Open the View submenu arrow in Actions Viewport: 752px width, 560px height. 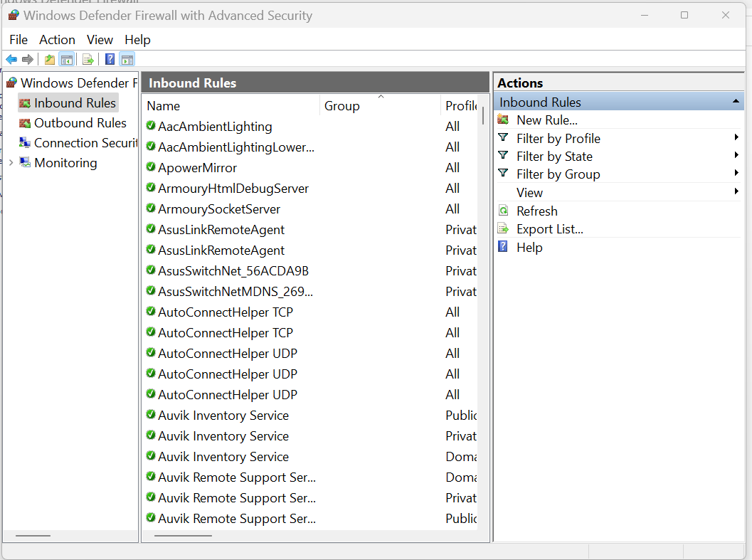click(736, 192)
